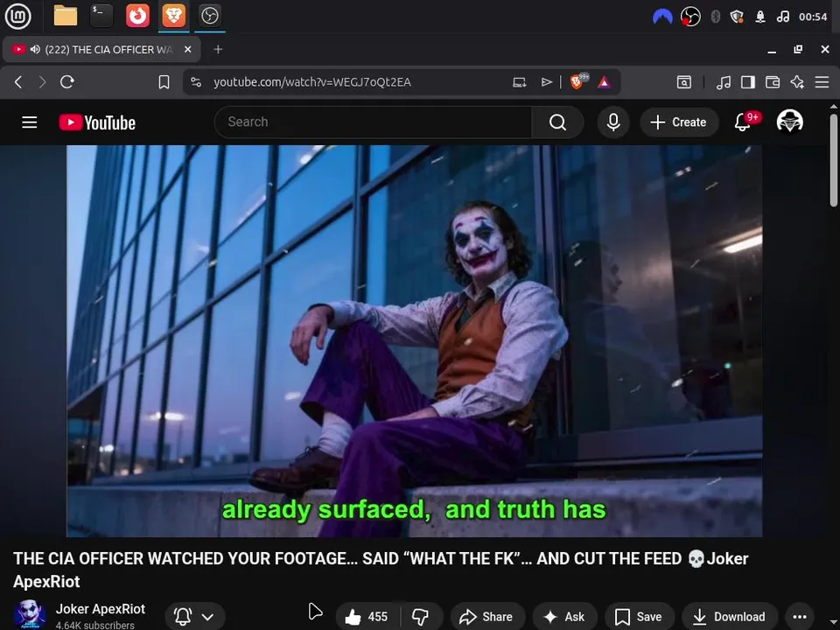Open Brave Shields lion icon
This screenshot has height=630, width=840.
[577, 81]
